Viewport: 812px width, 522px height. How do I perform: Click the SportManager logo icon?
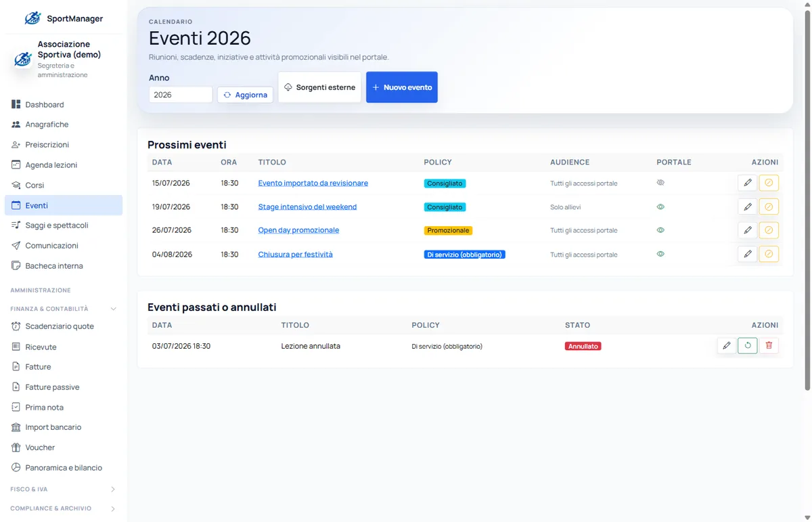(x=32, y=18)
